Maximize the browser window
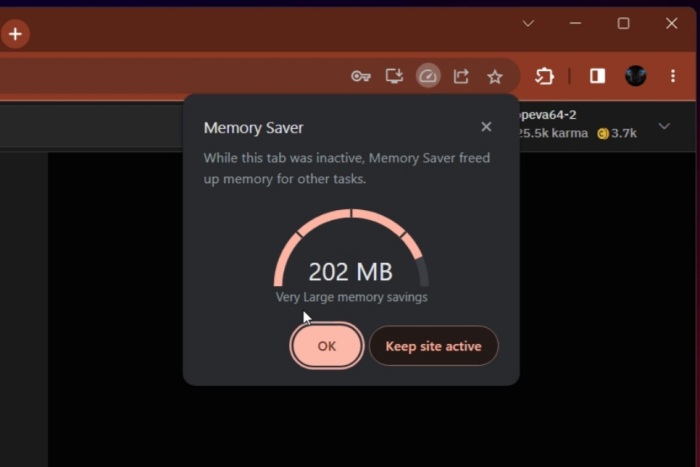 623,23
